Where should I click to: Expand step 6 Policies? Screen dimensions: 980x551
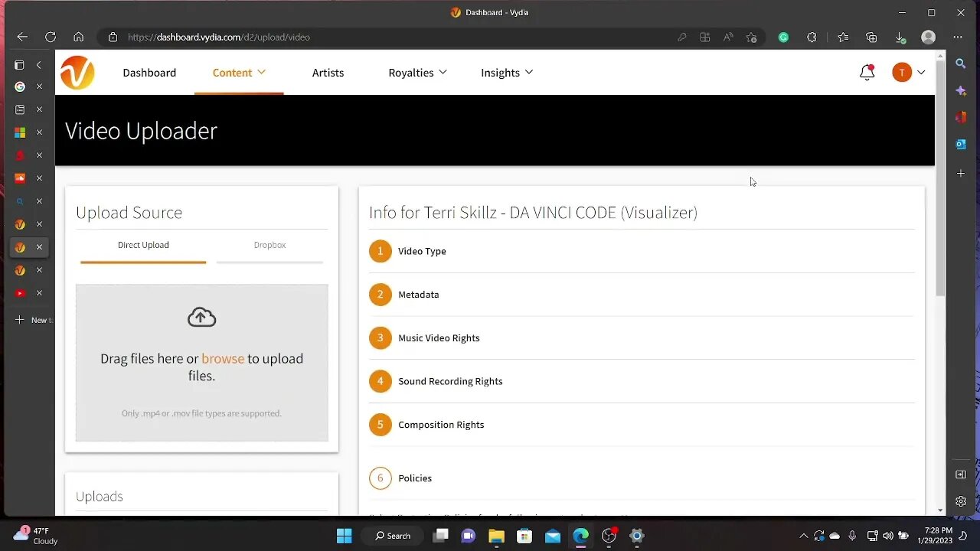pos(642,478)
